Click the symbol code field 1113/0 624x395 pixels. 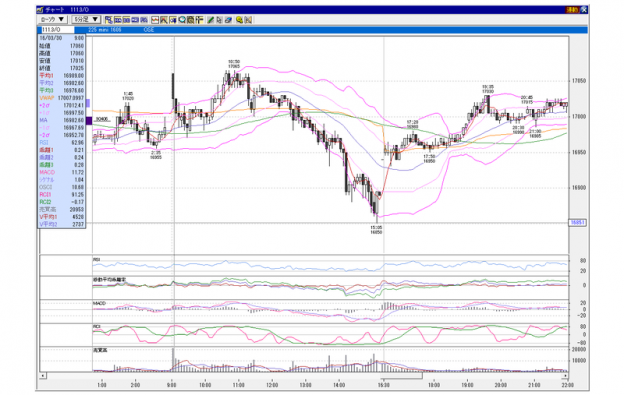(58, 30)
